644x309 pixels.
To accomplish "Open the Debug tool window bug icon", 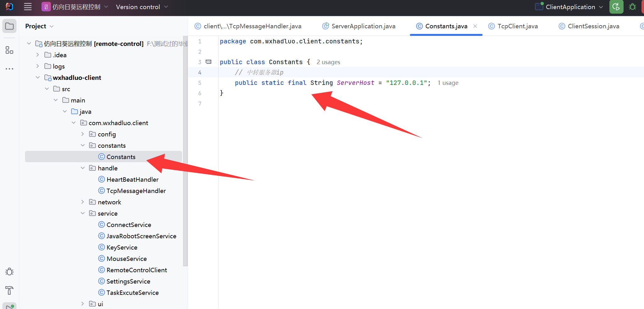I will pyautogui.click(x=9, y=272).
